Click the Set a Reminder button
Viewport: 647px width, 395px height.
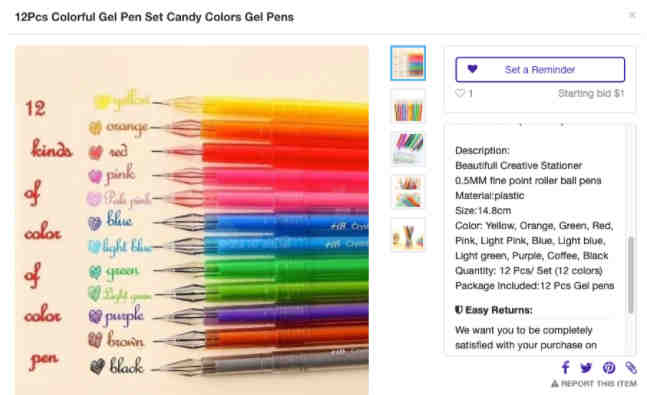540,69
